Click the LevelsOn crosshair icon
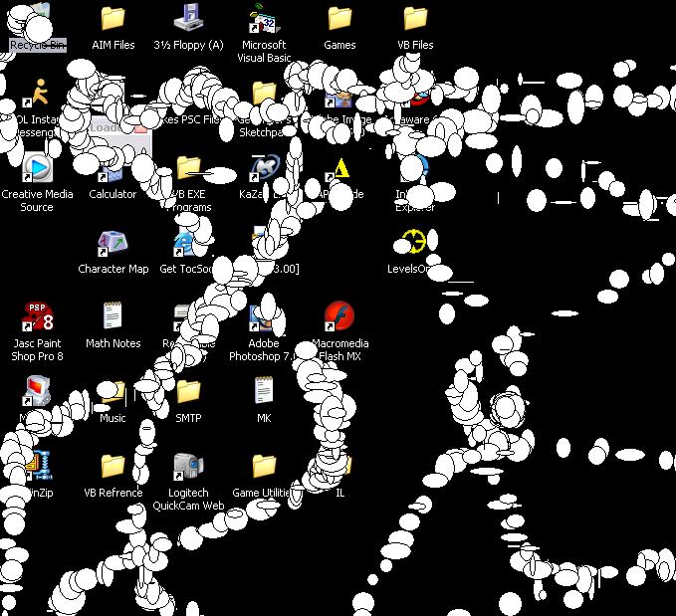 point(414,243)
